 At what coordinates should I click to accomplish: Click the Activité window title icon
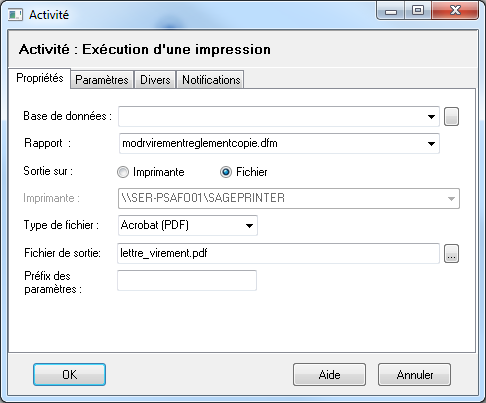pyautogui.click(x=15, y=15)
